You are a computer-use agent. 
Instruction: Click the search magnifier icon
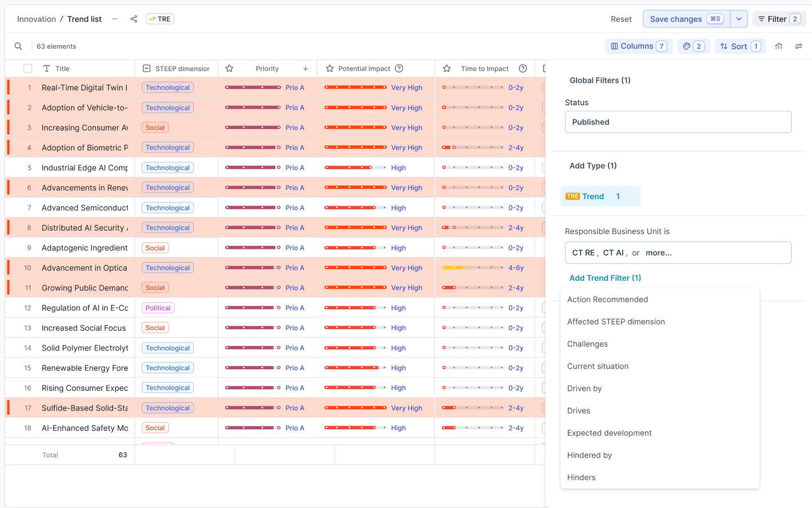(x=19, y=46)
